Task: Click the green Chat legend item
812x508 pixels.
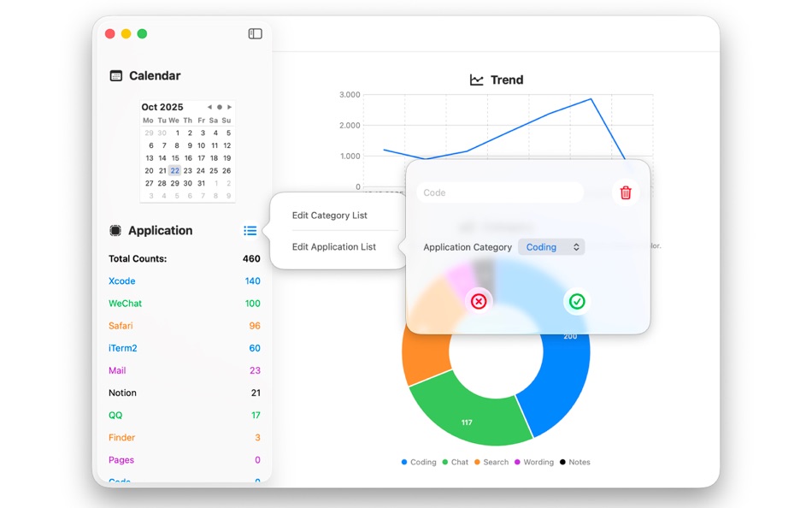Action: (x=456, y=462)
